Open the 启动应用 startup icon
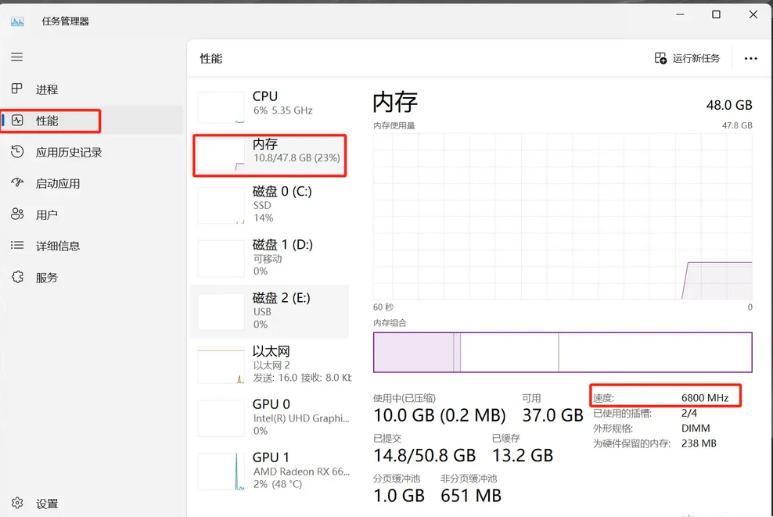This screenshot has width=773, height=517. coord(17,183)
